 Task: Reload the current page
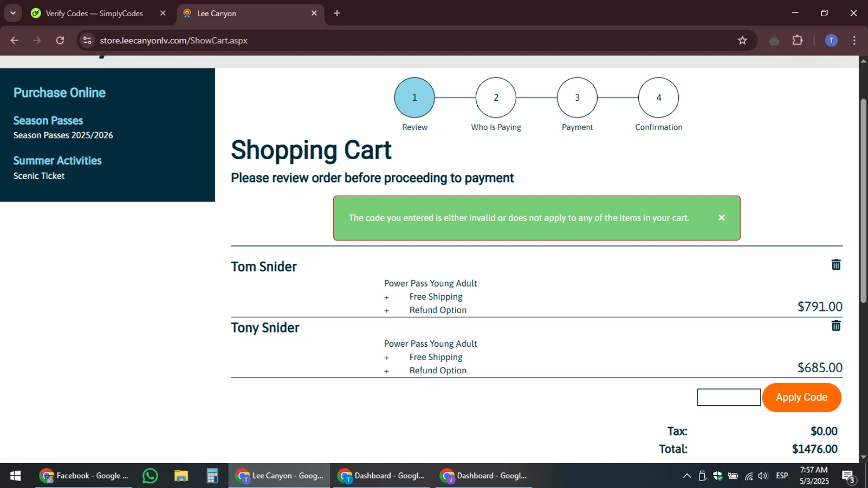click(60, 41)
